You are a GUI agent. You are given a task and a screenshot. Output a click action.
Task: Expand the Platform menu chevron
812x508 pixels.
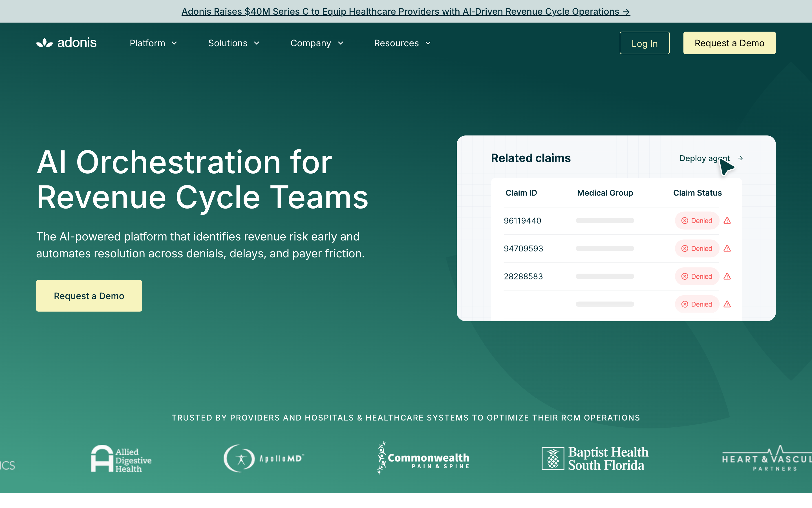click(x=174, y=43)
